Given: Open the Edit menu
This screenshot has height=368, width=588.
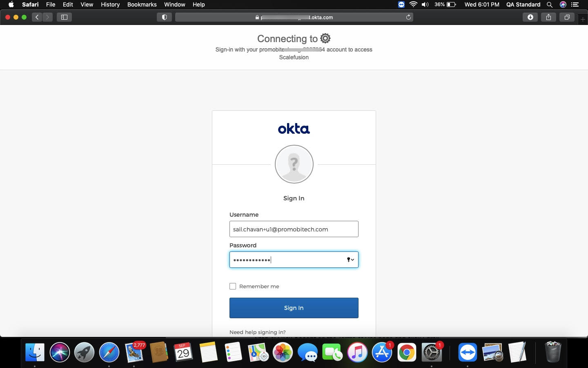Looking at the screenshot, I should (68, 4).
